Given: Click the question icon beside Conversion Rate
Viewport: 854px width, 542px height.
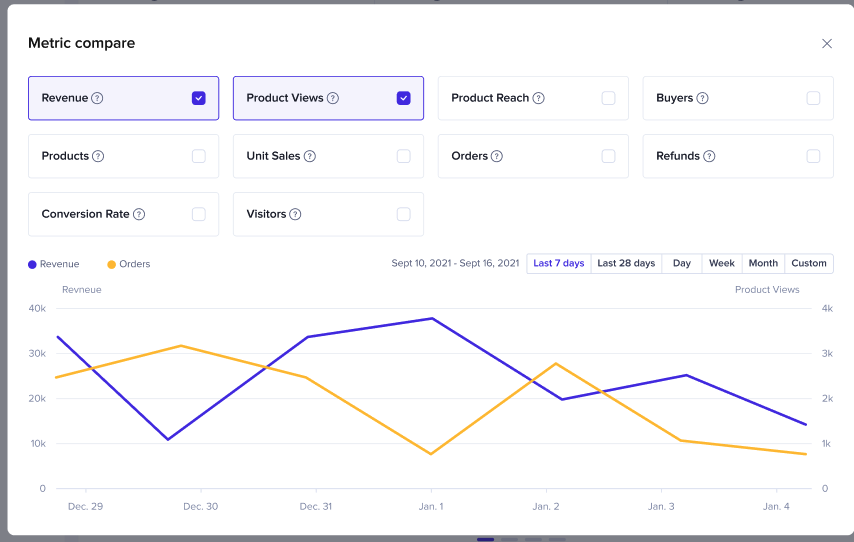Looking at the screenshot, I should pos(139,214).
